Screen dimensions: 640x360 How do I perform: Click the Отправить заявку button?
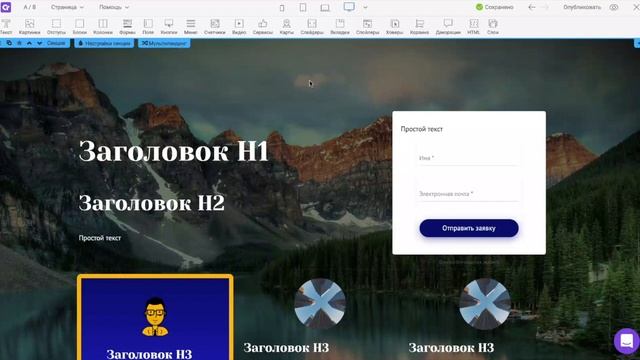pyautogui.click(x=469, y=228)
